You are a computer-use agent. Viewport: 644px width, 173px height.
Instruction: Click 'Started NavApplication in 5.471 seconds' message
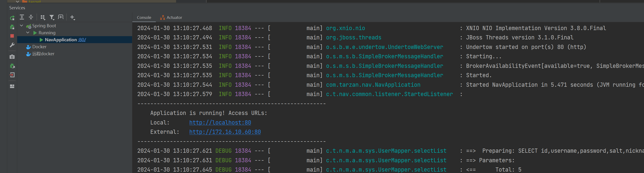pos(530,85)
